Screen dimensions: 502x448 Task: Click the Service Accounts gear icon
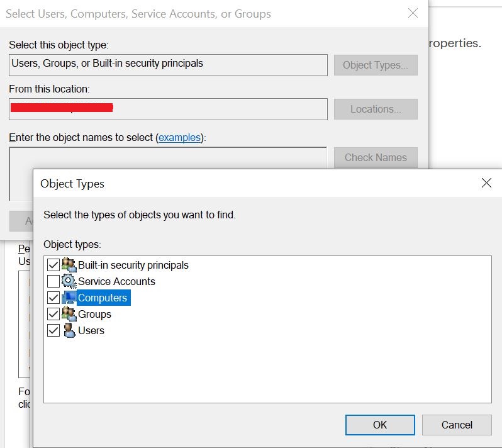click(69, 281)
